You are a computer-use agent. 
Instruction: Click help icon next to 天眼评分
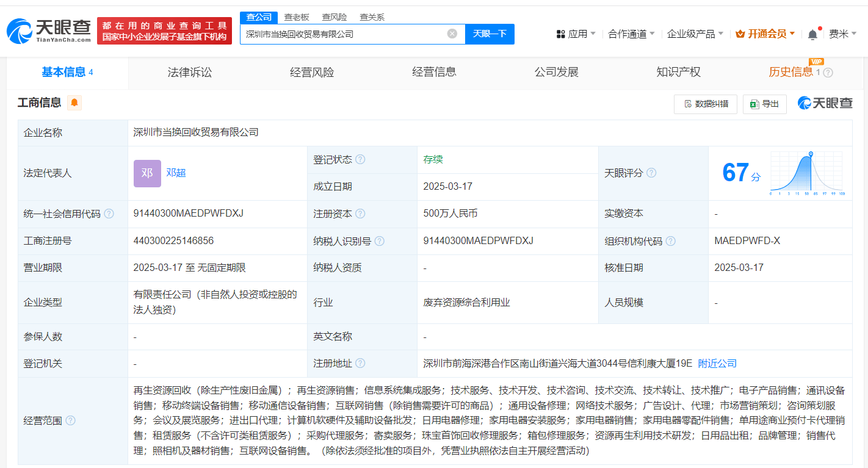click(x=651, y=173)
